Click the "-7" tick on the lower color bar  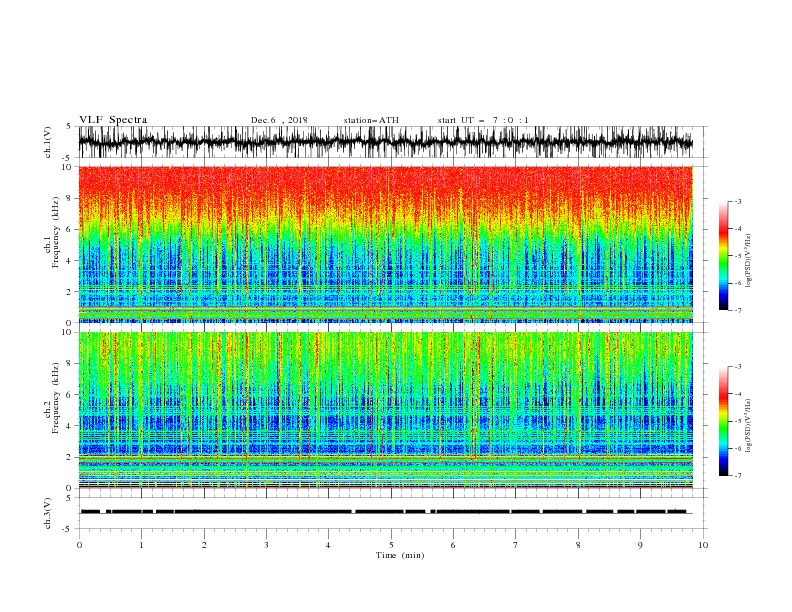tap(737, 476)
